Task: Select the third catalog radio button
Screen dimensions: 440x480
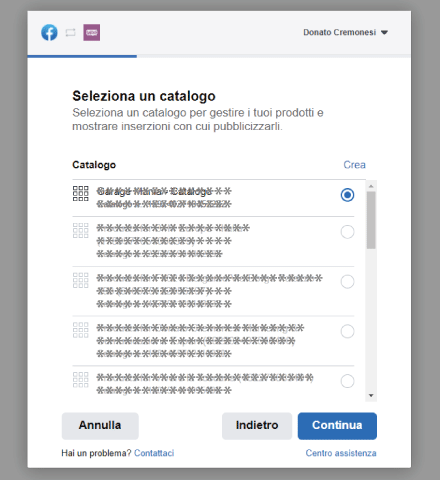Action: click(x=347, y=282)
